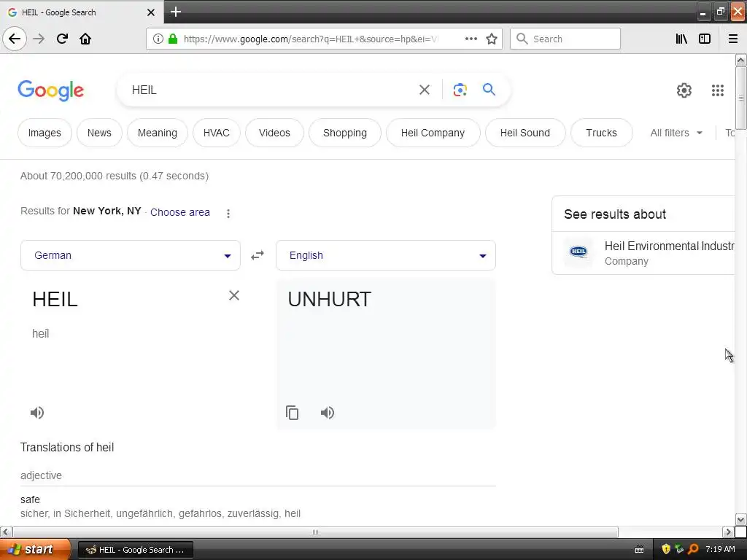Expand the All filters dropdown
This screenshot has height=560, width=747.
676,133
